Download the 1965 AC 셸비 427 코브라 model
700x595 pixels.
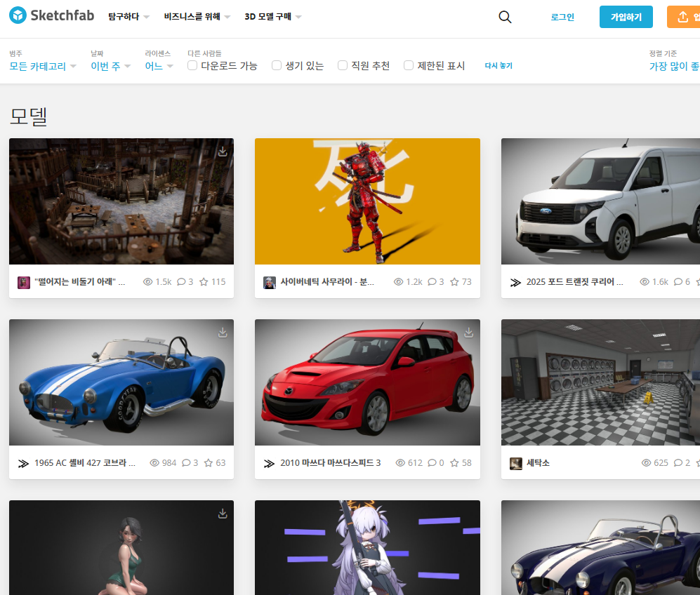click(223, 332)
